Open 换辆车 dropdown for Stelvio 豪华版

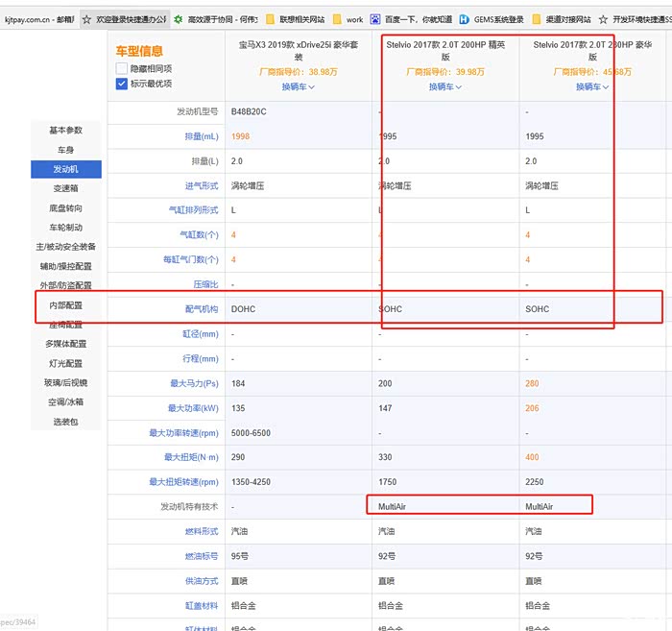pos(592,87)
